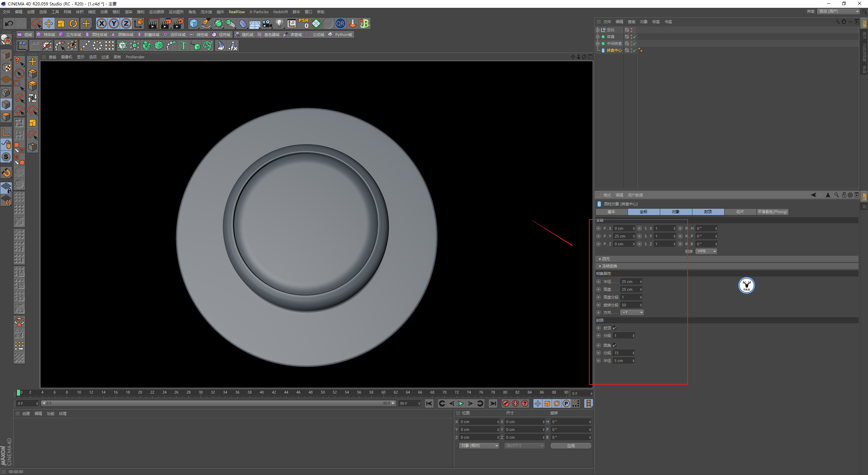Click the 随机域 field button
Screen dimensions: 868x475
click(244, 35)
